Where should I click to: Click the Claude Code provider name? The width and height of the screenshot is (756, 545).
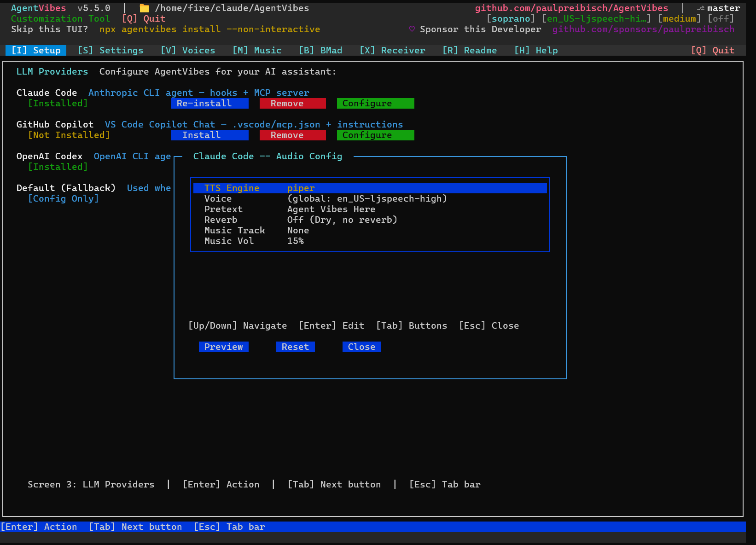coord(47,93)
